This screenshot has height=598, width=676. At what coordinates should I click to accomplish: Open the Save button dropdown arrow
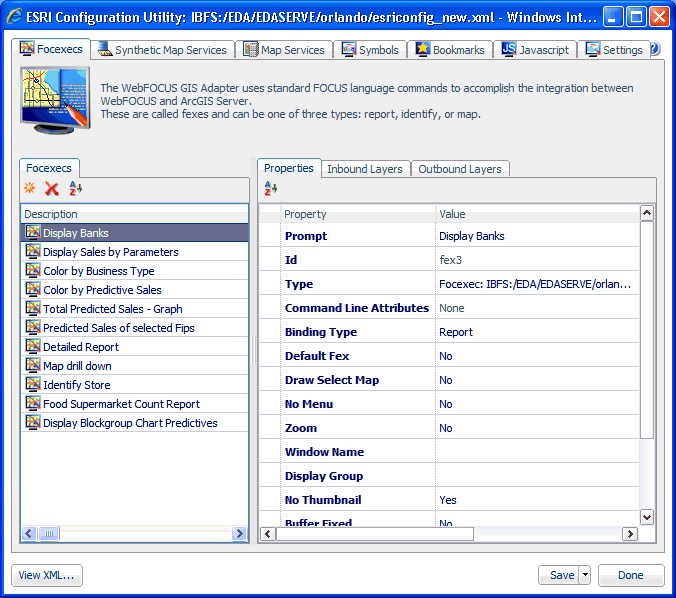tap(585, 575)
